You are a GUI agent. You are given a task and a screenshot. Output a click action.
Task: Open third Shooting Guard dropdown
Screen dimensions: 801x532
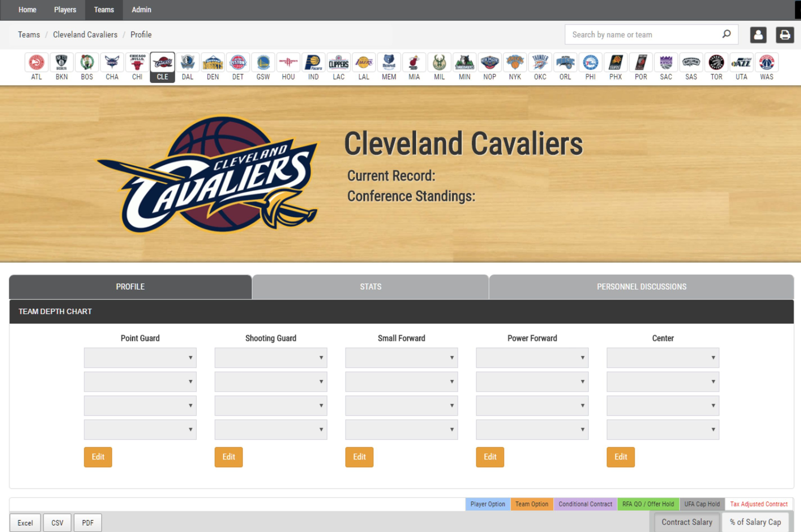pos(271,406)
